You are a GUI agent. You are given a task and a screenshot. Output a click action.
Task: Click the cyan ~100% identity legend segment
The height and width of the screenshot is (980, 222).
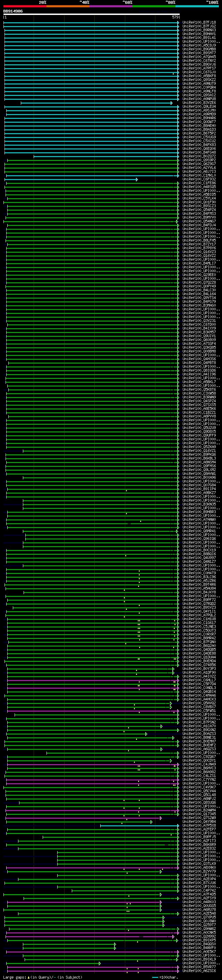click(197, 6)
